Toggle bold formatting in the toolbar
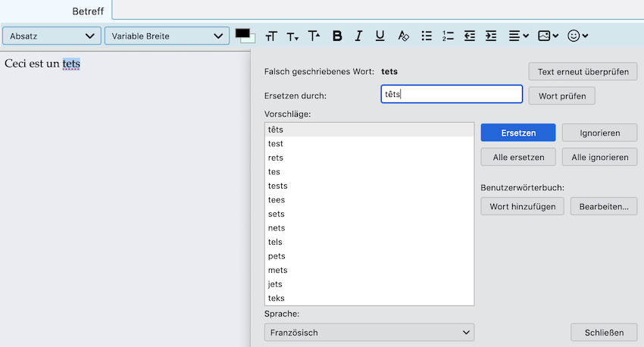 point(337,36)
